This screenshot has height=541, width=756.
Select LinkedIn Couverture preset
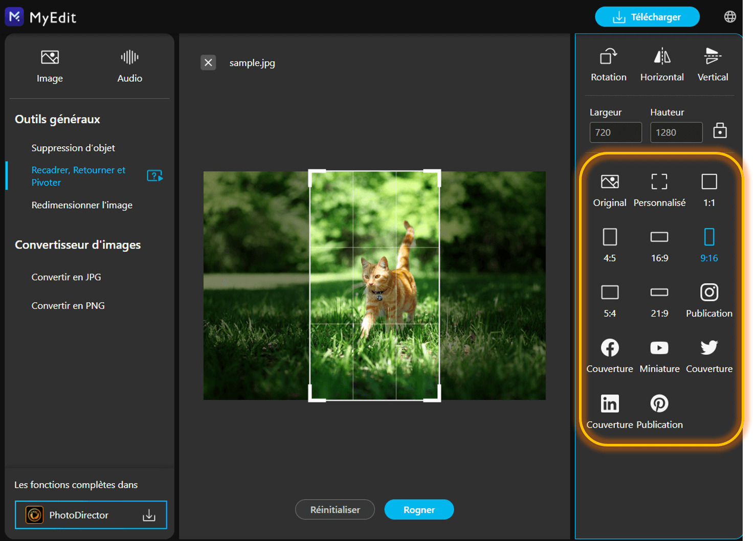pyautogui.click(x=610, y=412)
